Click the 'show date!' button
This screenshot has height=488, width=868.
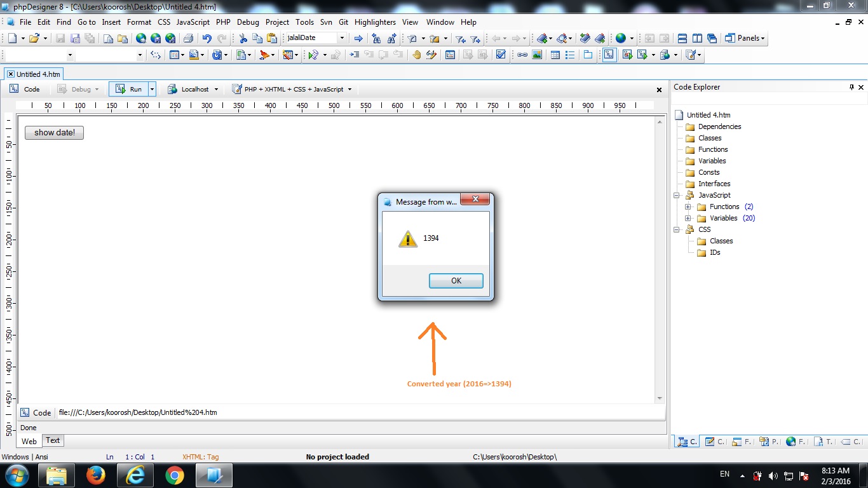point(54,133)
